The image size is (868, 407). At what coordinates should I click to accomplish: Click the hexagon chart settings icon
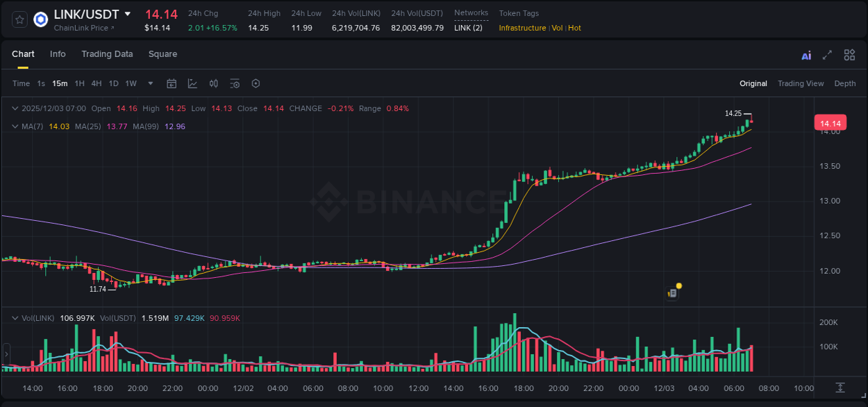[x=256, y=83]
